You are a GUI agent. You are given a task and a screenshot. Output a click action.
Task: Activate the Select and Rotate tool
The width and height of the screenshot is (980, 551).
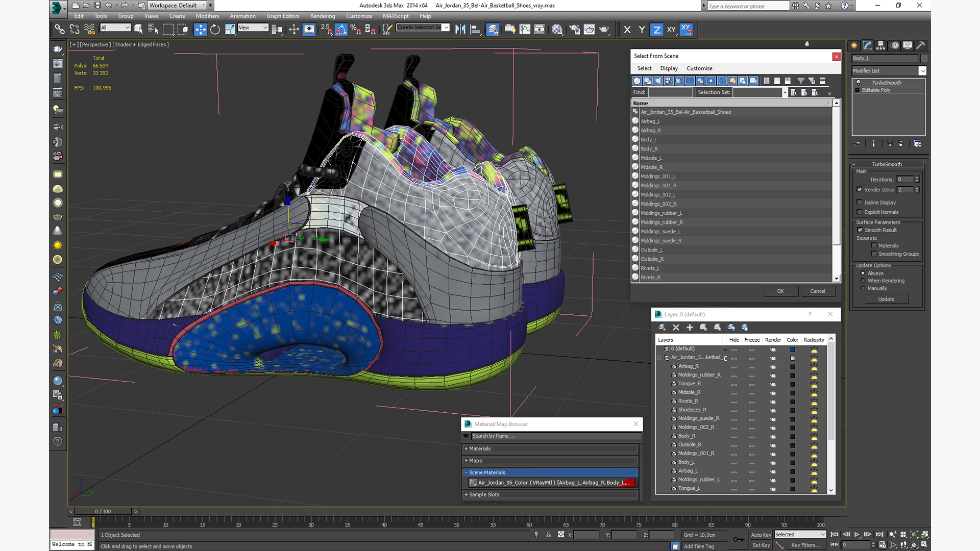click(215, 30)
